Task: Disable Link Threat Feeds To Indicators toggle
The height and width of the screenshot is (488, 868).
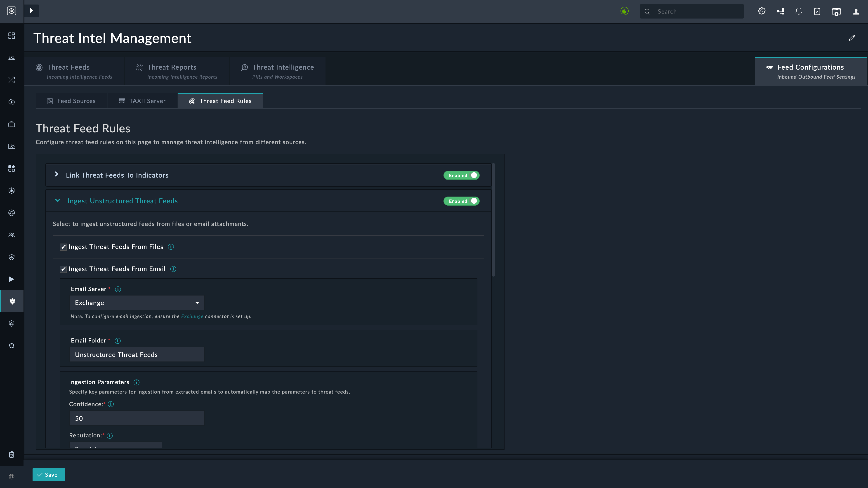Action: pyautogui.click(x=461, y=175)
